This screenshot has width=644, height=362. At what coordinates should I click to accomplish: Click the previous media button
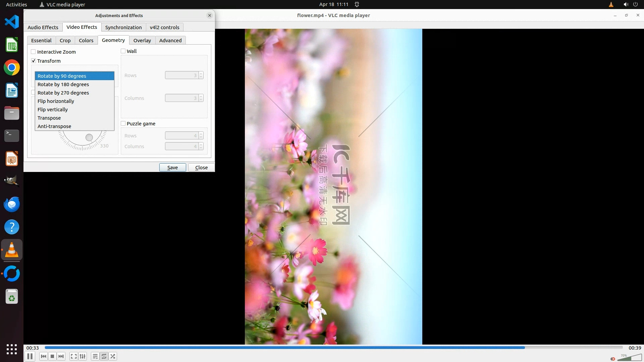pos(44,356)
